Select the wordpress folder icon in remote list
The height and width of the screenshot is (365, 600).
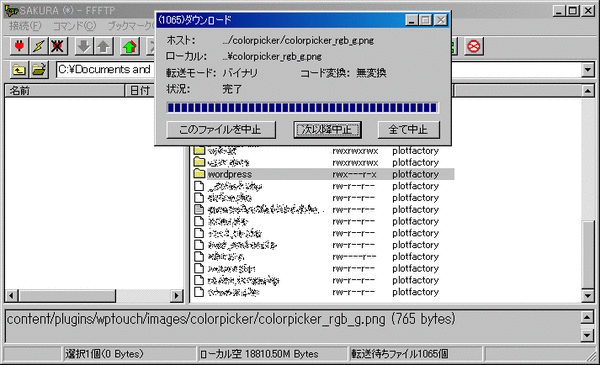[x=199, y=174]
